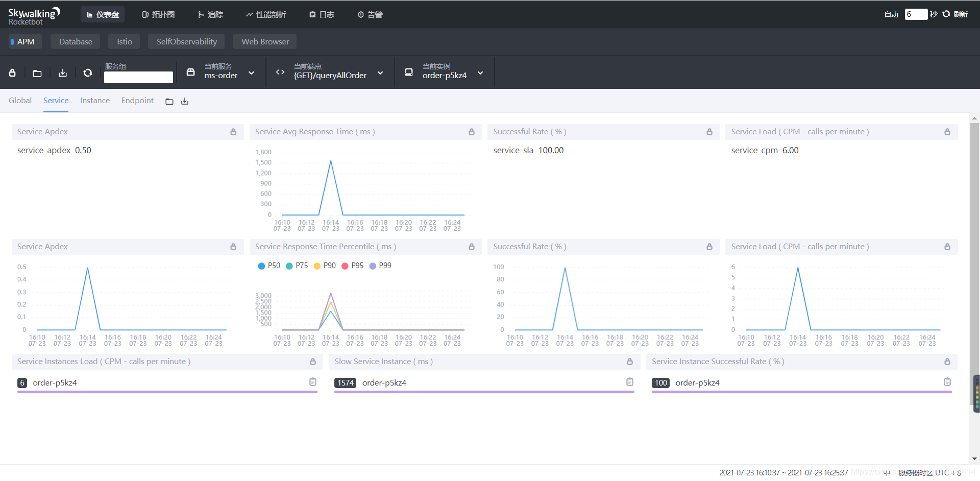This screenshot has height=481, width=980.
Task: Expand current service ms-order dropdown
Action: click(251, 73)
